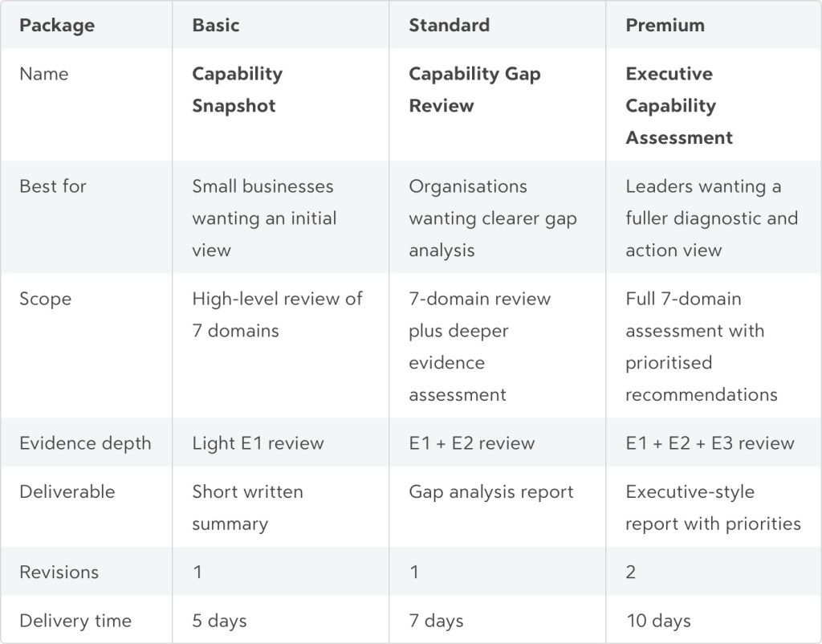Viewport: 822px width, 644px height.
Task: Select the Premium column header
Action: pyautogui.click(x=665, y=25)
